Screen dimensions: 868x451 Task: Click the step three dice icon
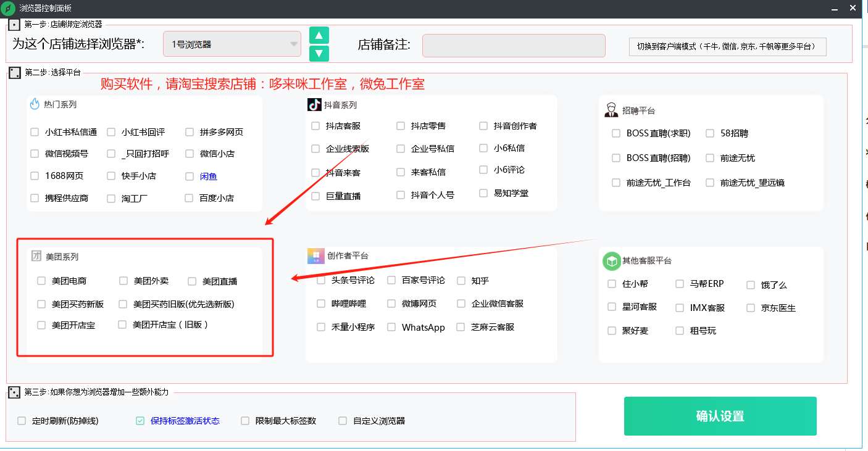(x=14, y=392)
